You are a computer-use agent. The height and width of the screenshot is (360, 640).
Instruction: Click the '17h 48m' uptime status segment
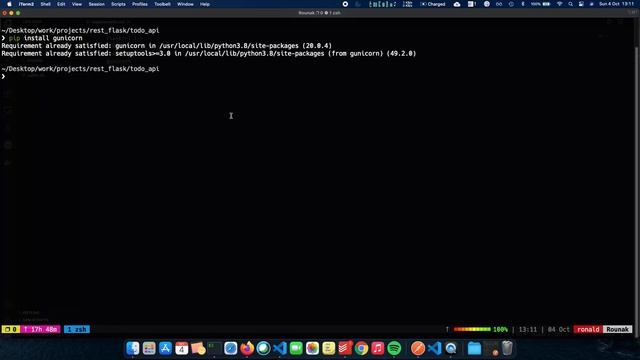(40, 329)
